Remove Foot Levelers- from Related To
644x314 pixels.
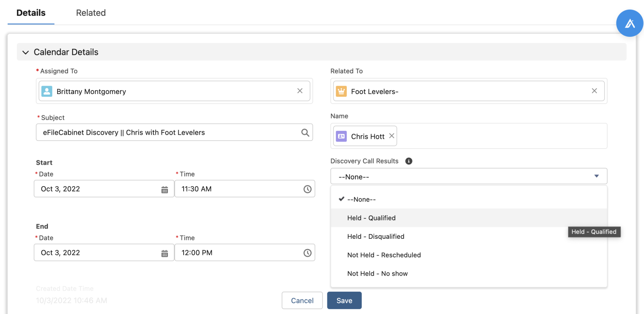(594, 91)
